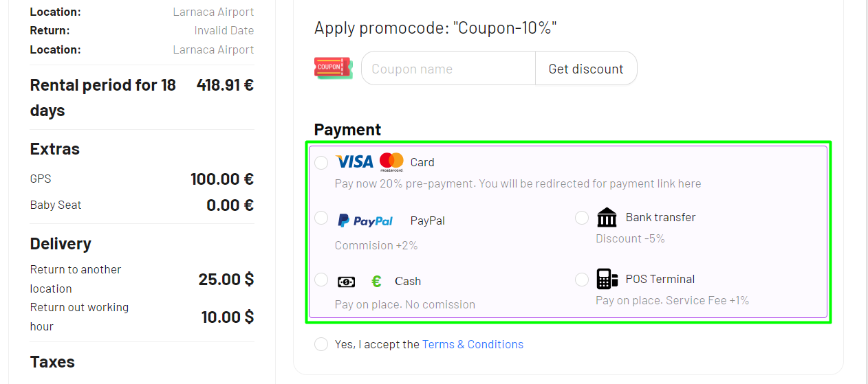Open the Terms & Conditions link
The width and height of the screenshot is (868, 384).
coord(473,344)
